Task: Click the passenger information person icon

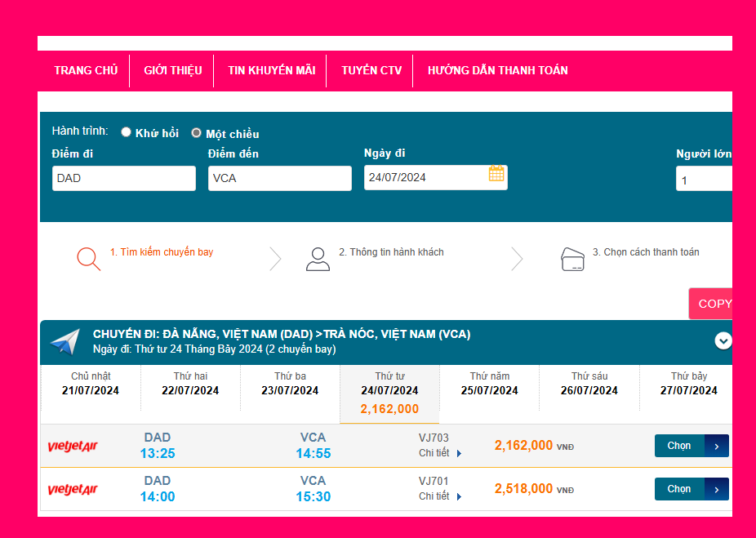Action: pyautogui.click(x=318, y=259)
